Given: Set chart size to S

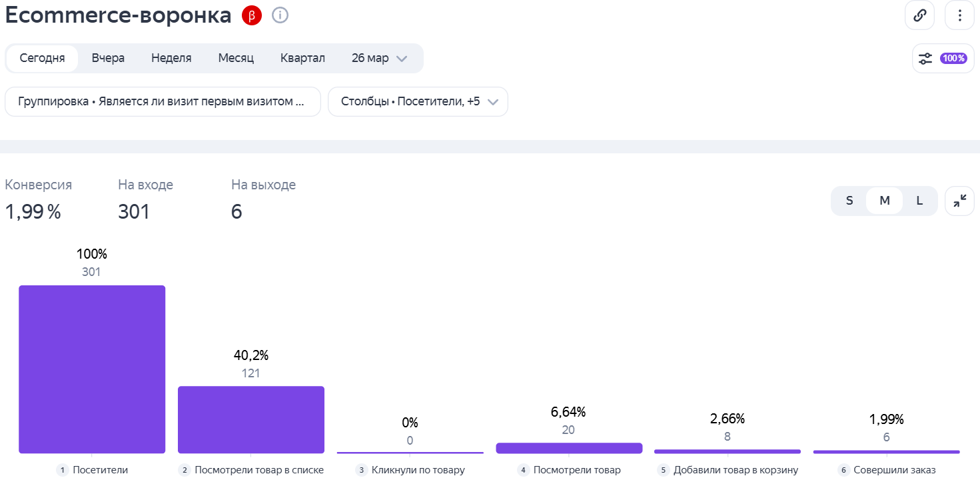Looking at the screenshot, I should tap(849, 201).
